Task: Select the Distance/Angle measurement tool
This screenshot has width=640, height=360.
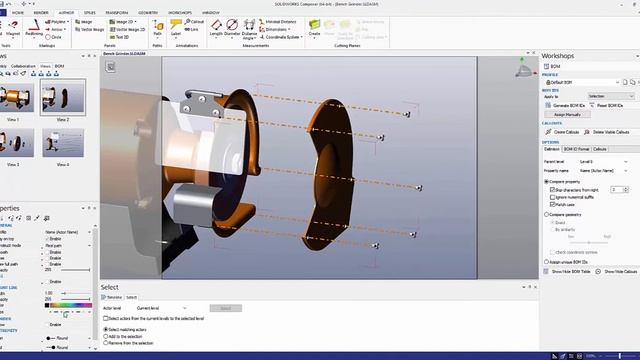Action: [x=249, y=29]
